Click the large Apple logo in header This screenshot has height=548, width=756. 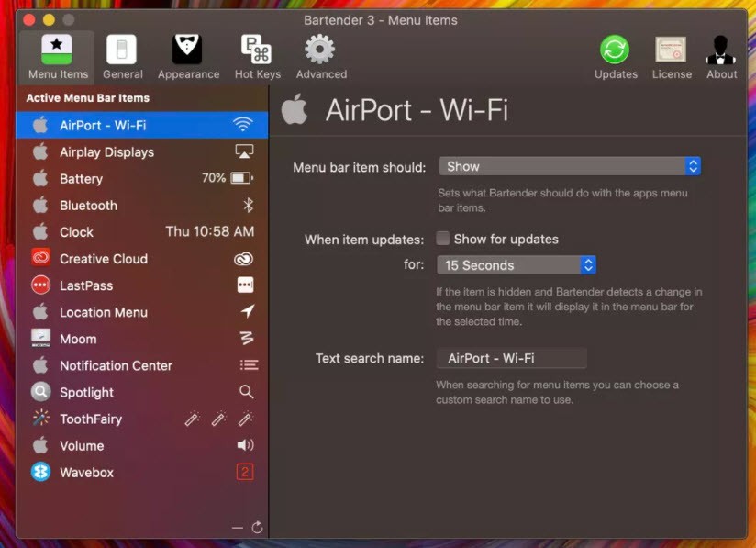(x=295, y=109)
